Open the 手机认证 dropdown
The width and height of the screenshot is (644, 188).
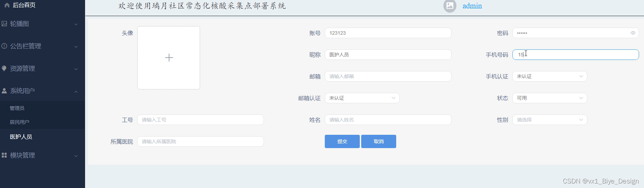tap(549, 76)
